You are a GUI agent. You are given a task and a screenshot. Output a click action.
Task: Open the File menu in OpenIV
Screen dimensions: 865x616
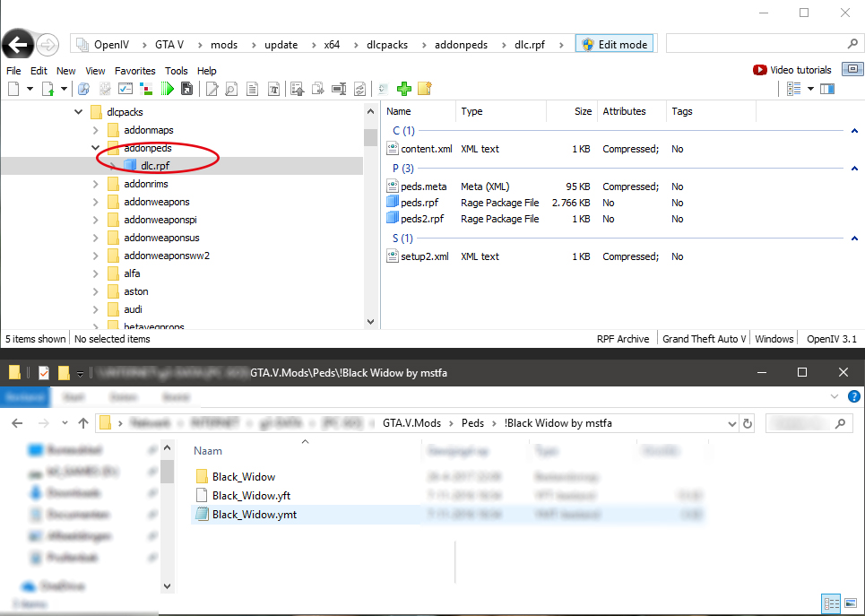pos(13,71)
